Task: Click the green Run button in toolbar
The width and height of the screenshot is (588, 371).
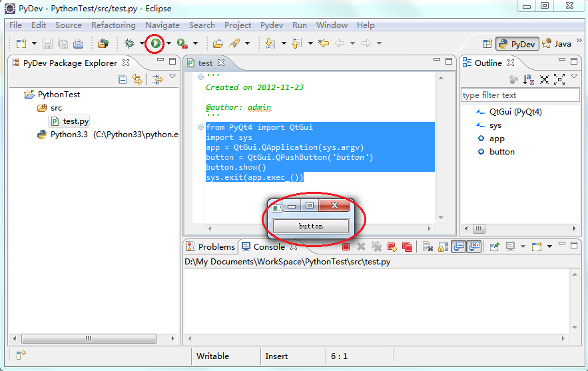Action: (156, 43)
